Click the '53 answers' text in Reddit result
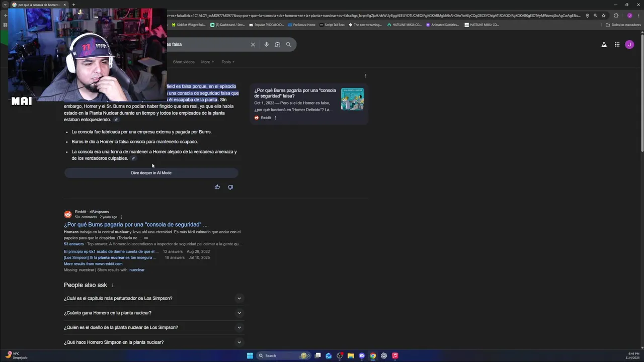Image resolution: width=644 pixels, height=362 pixels. (74, 244)
